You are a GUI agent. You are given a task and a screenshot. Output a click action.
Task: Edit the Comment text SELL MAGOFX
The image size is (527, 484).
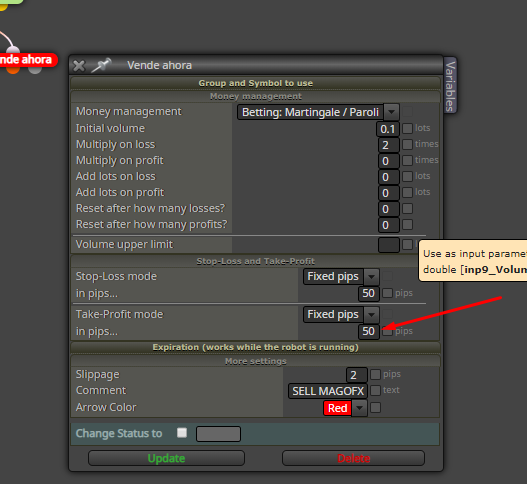coord(328,391)
